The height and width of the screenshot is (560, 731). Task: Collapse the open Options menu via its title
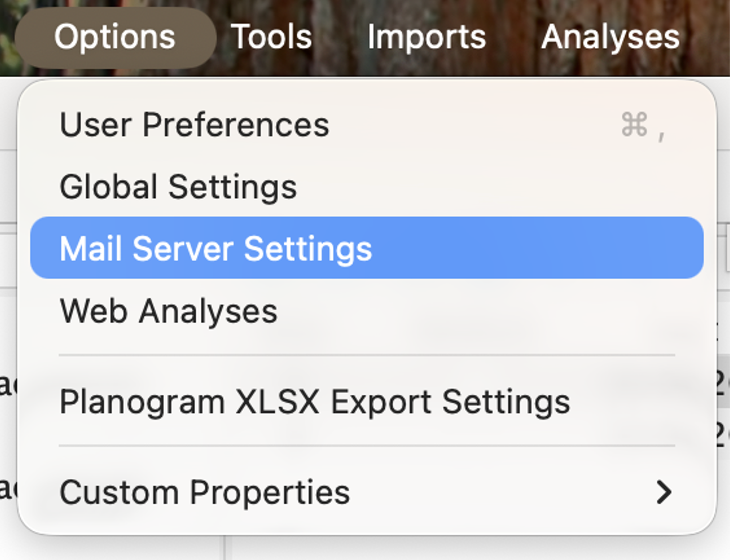tap(115, 37)
